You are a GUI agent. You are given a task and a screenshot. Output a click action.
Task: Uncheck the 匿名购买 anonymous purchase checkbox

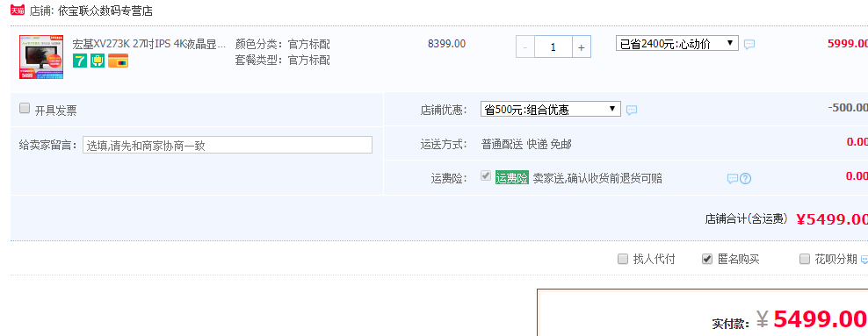point(707,259)
